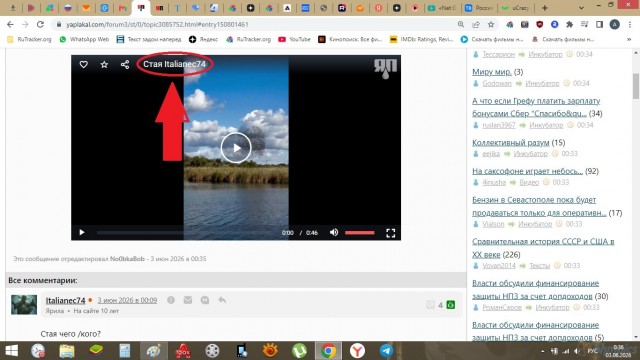Toggle the Chrome side panel icon

(600, 24)
